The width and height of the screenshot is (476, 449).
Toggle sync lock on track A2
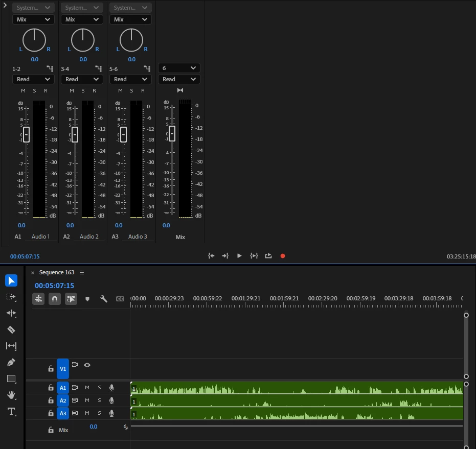tap(75, 400)
